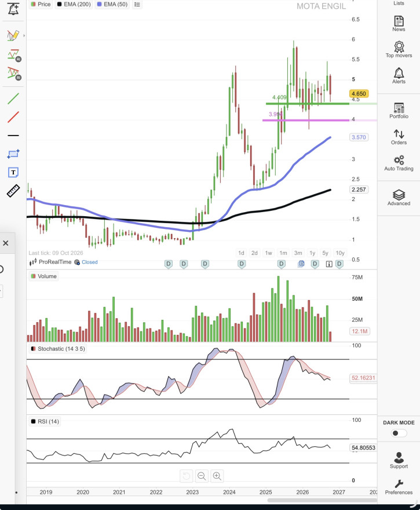The image size is (420, 510).
Task: Set timeframe to 2d
Action: [254, 253]
